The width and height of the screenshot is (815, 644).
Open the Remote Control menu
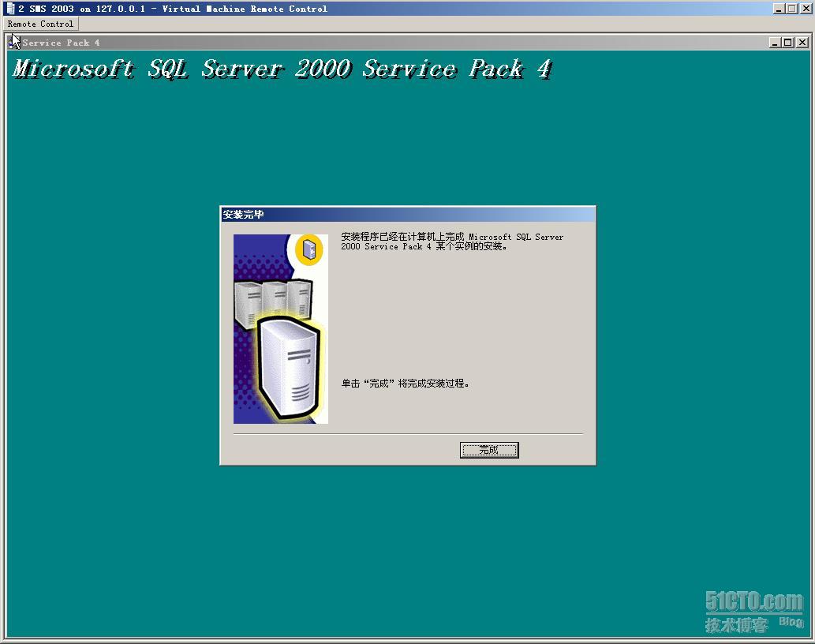click(x=40, y=24)
